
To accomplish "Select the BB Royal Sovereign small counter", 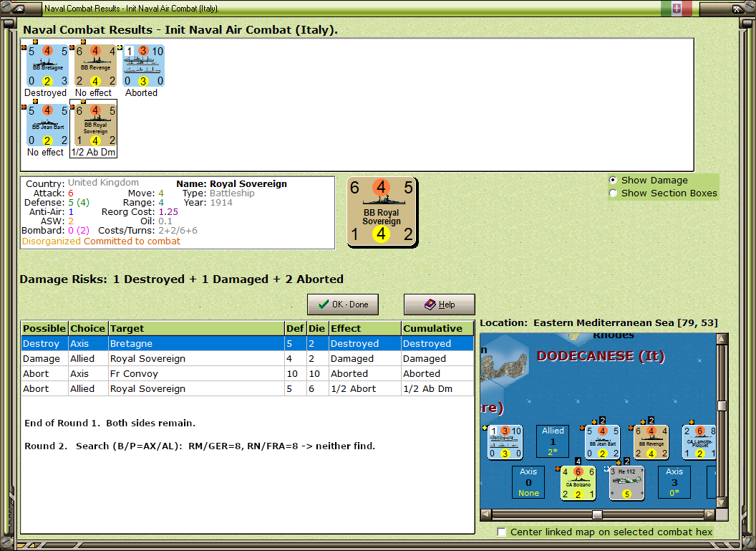I will tap(95, 125).
